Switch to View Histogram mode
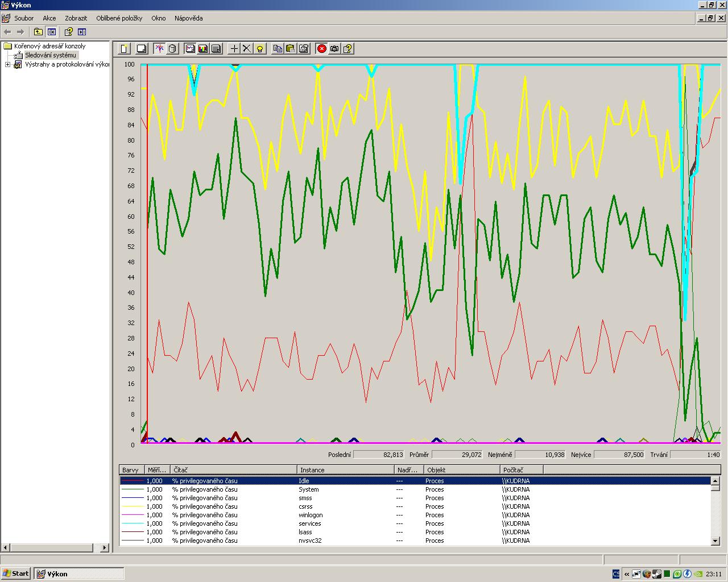The height and width of the screenshot is (582, 728). pos(203,49)
